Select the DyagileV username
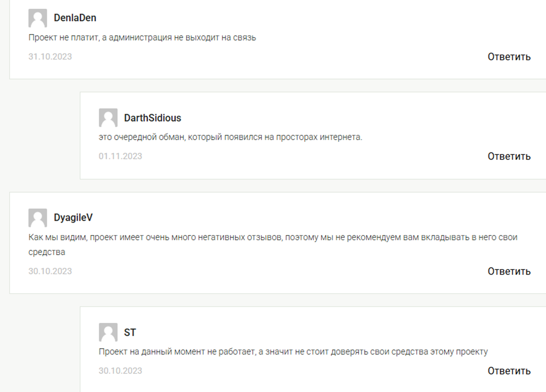Image resolution: width=546 pixels, height=392 pixels. [73, 218]
